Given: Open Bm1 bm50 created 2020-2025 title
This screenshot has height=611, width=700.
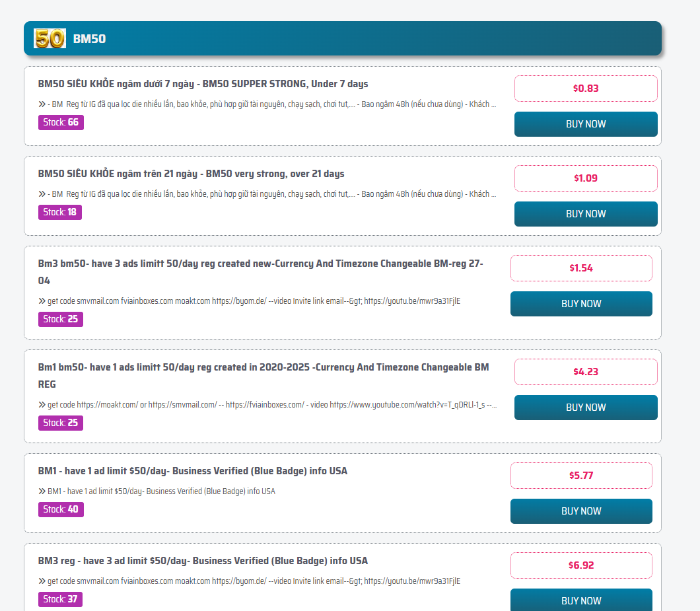Looking at the screenshot, I should point(263,376).
